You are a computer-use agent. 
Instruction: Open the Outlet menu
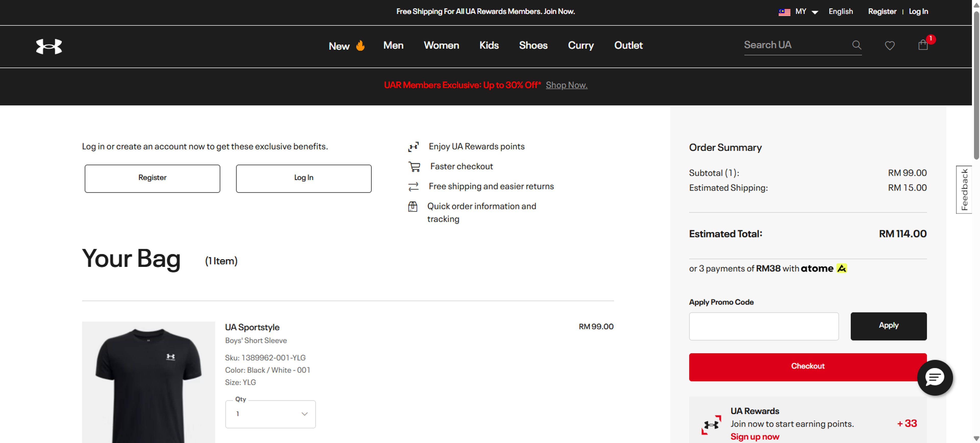click(628, 45)
